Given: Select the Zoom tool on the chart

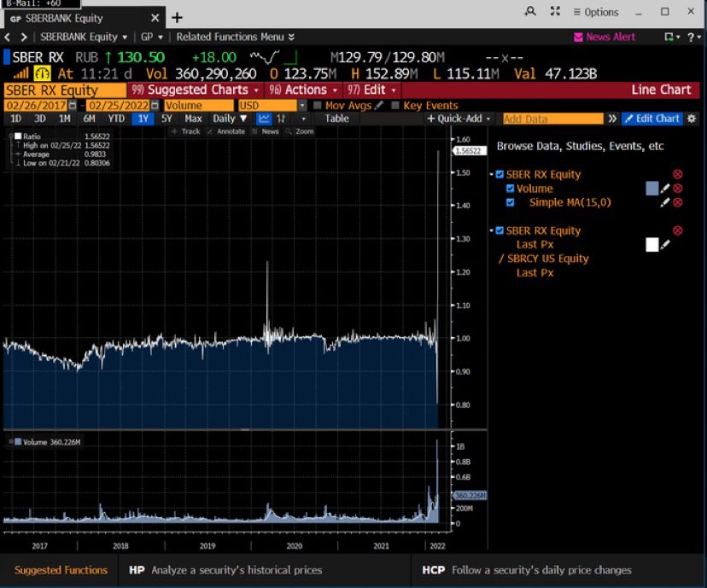Looking at the screenshot, I should 300,131.
